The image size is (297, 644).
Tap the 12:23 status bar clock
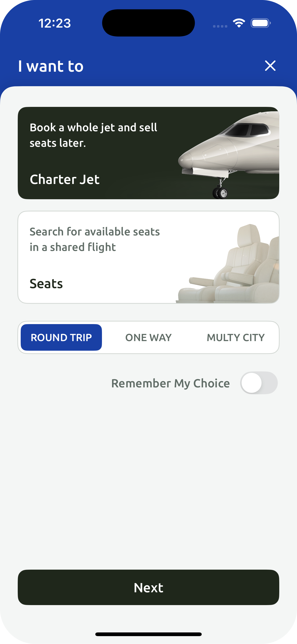(x=54, y=23)
